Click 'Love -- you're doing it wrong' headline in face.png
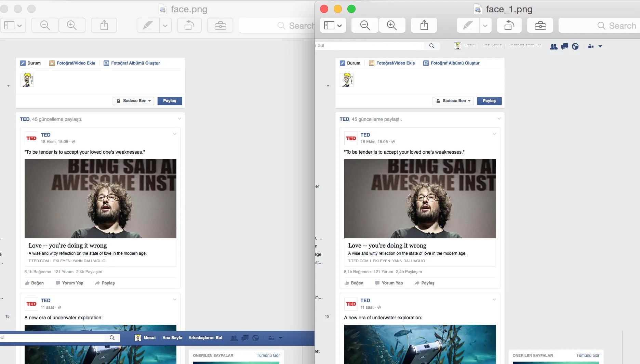This screenshot has height=364, width=640. coord(68,246)
